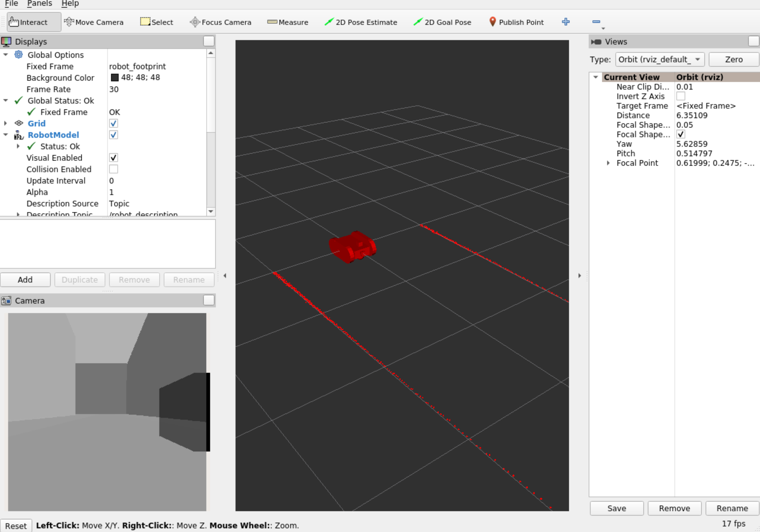Save the current view
The height and width of the screenshot is (532, 760).
616,508
